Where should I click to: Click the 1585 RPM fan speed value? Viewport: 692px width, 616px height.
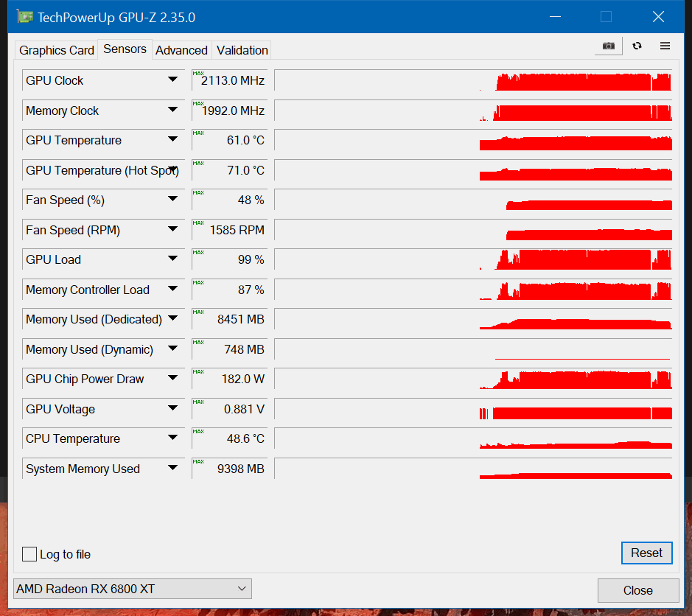(x=229, y=229)
